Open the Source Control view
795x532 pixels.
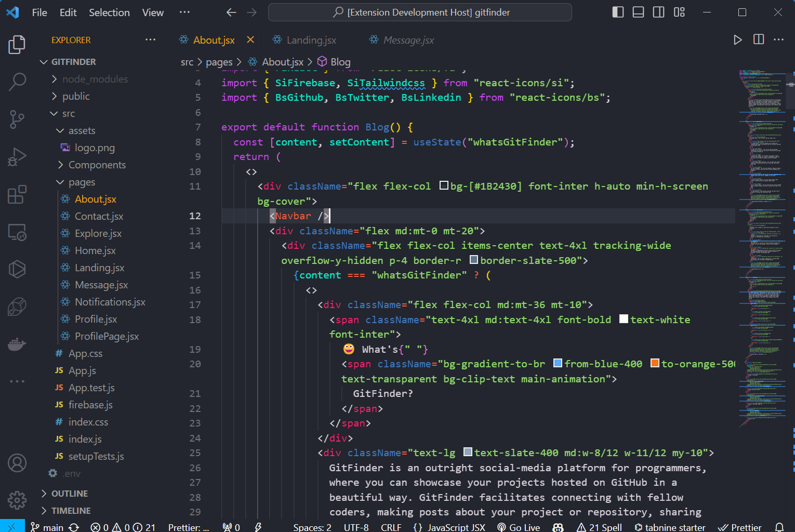(17, 119)
